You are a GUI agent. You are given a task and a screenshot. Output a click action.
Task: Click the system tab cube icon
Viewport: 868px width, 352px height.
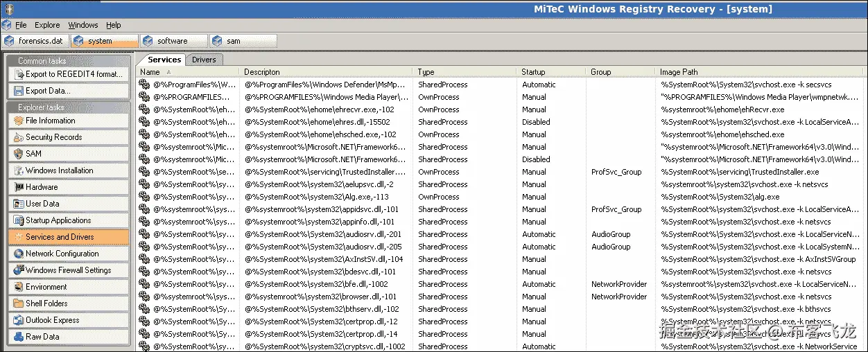click(x=78, y=41)
